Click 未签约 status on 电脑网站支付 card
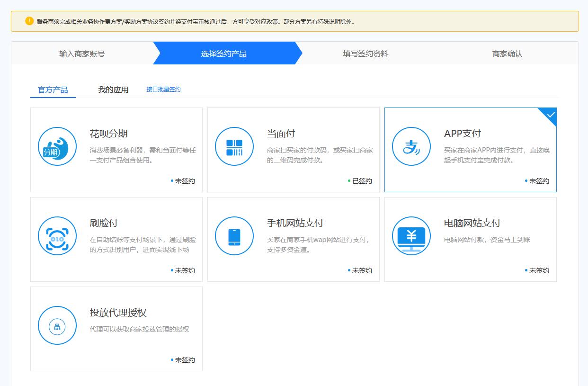This screenshot has width=588, height=386. 537,270
